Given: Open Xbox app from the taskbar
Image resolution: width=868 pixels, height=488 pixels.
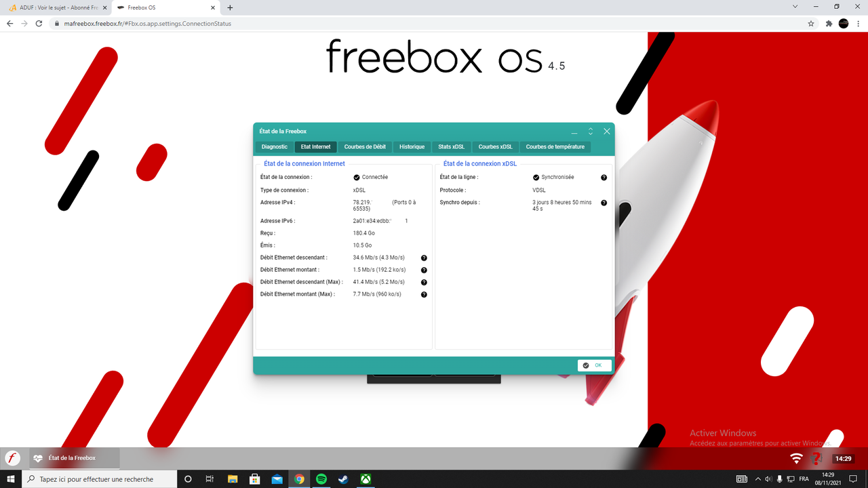Looking at the screenshot, I should 366,479.
